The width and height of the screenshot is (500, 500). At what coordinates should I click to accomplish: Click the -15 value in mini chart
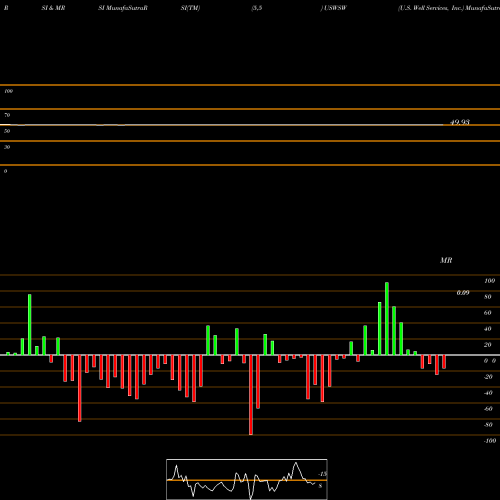pyautogui.click(x=323, y=474)
